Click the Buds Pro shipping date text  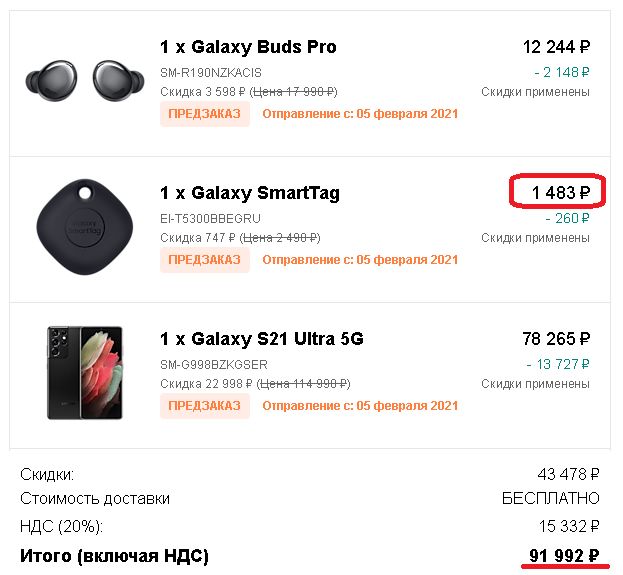pyautogui.click(x=360, y=114)
